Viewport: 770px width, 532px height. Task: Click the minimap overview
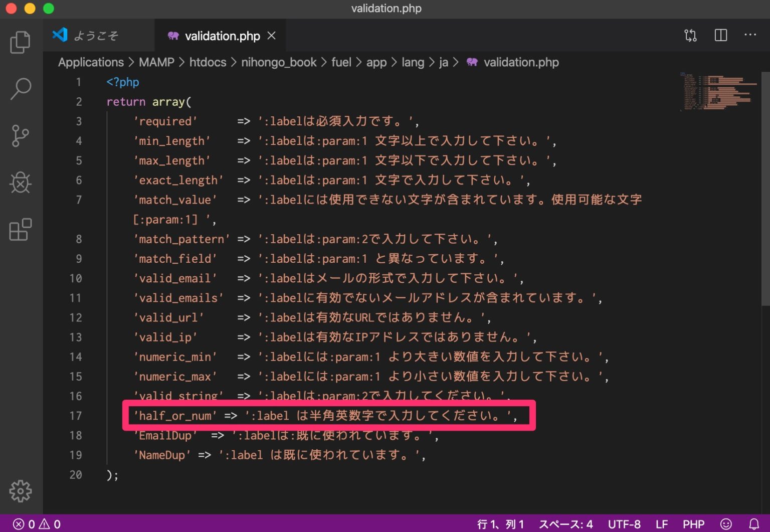point(717,93)
